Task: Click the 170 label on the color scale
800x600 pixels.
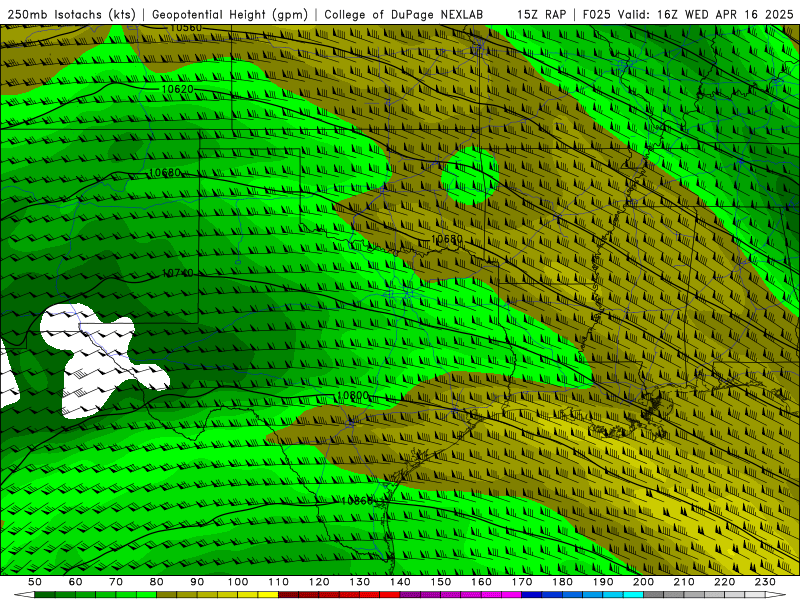Action: point(522,582)
